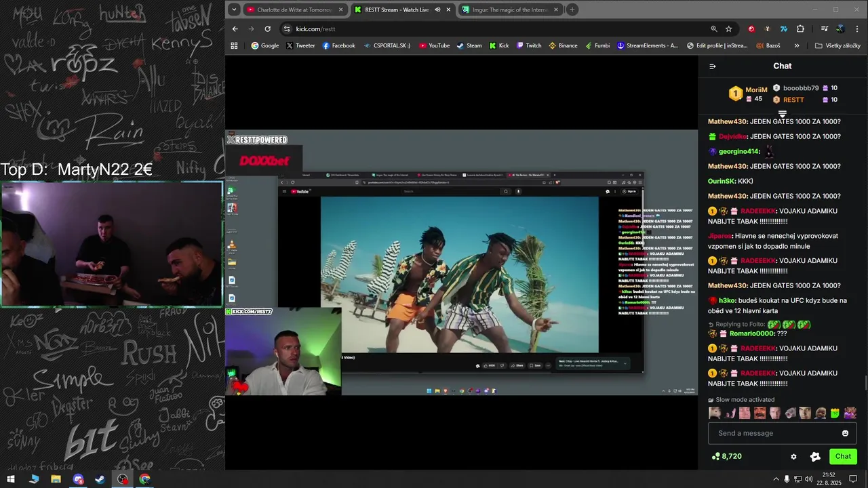Click the address bar showing kick.com/restt

coord(498,29)
